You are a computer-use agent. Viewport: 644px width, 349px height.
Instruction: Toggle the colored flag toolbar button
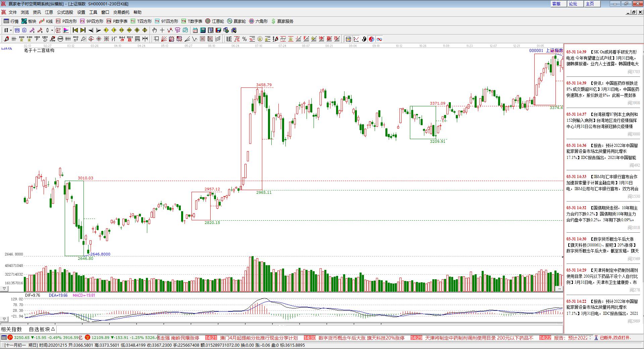[66, 30]
